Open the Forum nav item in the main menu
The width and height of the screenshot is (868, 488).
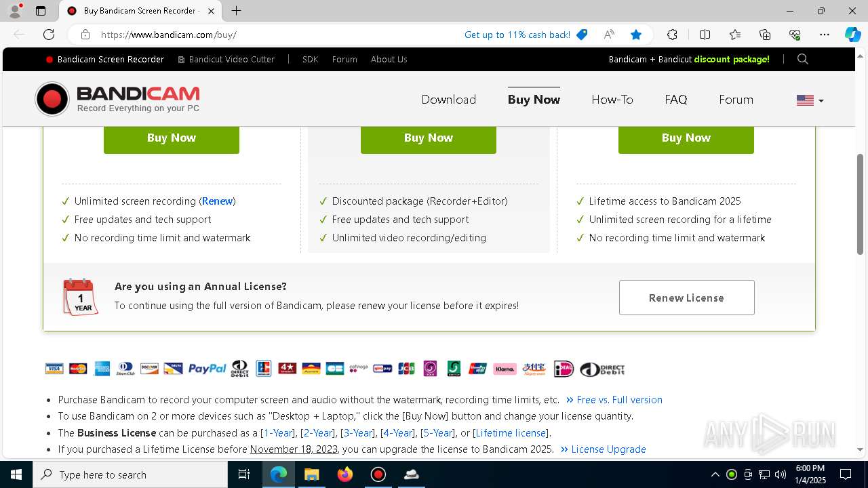[736, 100]
